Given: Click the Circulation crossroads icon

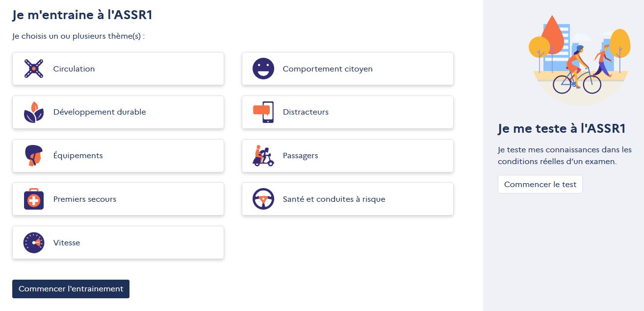Looking at the screenshot, I should (x=34, y=69).
